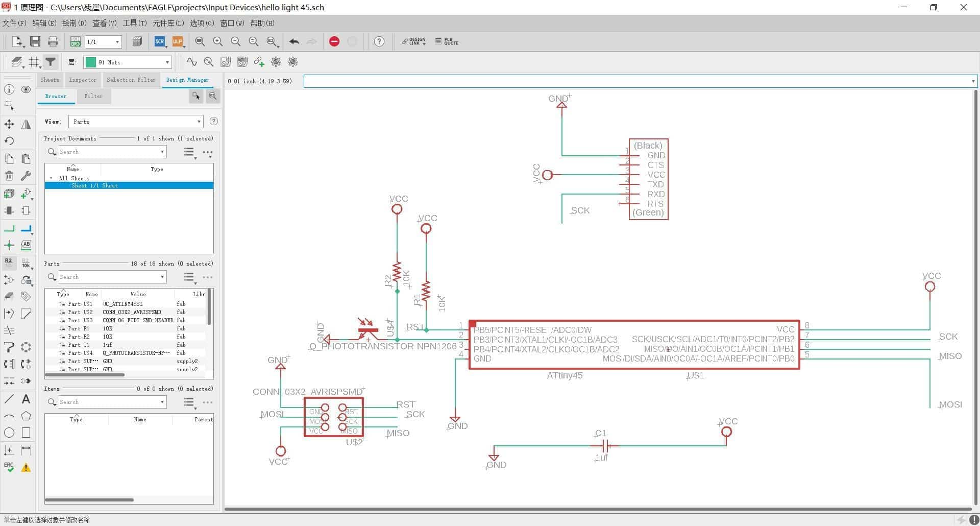Select Sheet 1/1 row in documents tree
Screen dimensions: 980x526
pyautogui.click(x=129, y=185)
